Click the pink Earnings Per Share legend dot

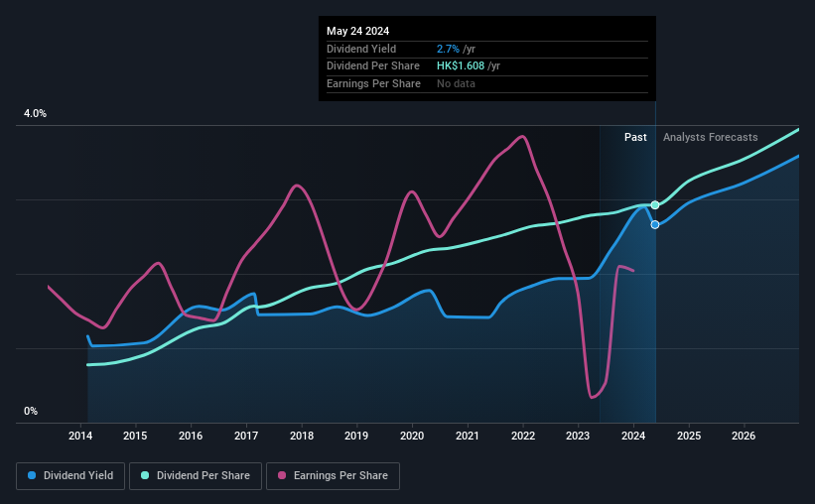pyautogui.click(x=282, y=475)
